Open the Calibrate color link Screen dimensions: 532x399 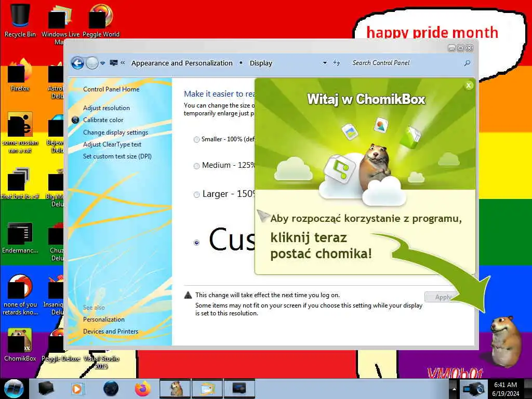(x=103, y=120)
